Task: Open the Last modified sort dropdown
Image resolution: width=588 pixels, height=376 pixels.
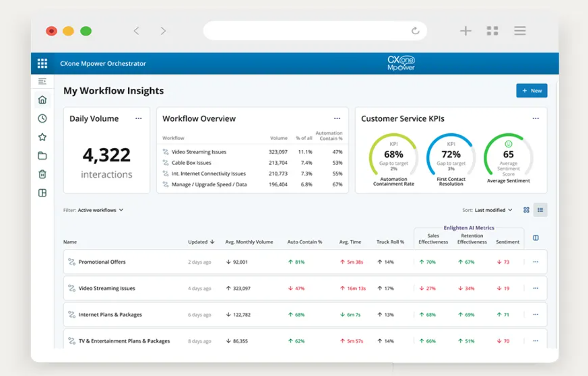Action: click(x=493, y=210)
